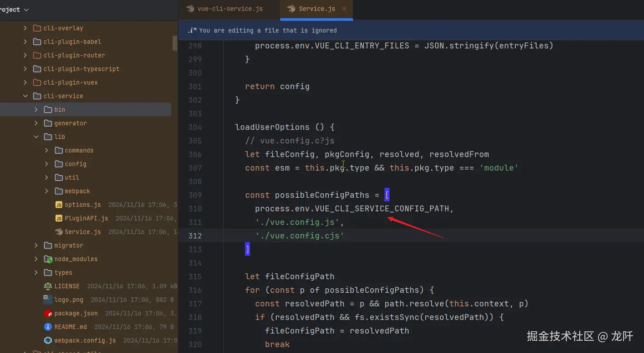Open options.js from the project tree
Screen dimensions: 644x353
(83, 205)
